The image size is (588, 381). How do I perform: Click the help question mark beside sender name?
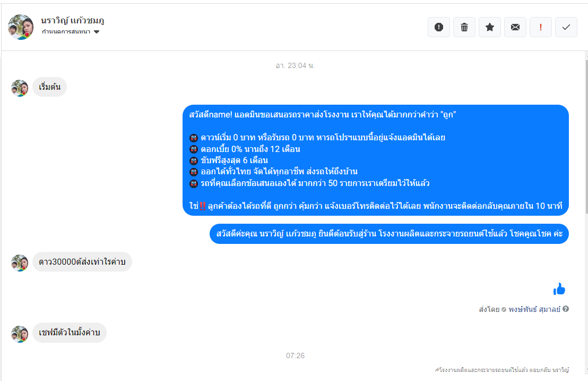coord(566,309)
